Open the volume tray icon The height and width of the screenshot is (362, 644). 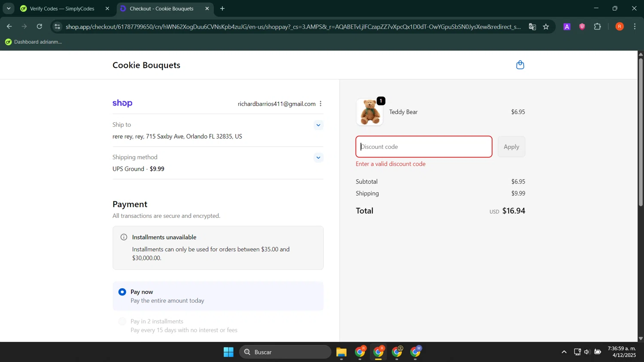(587, 352)
